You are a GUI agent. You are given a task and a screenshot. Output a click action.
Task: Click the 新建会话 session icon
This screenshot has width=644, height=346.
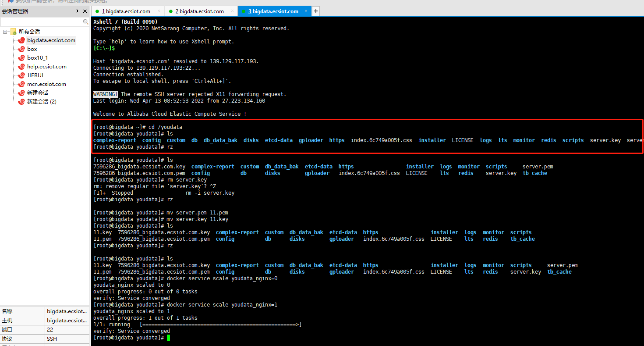coord(21,93)
